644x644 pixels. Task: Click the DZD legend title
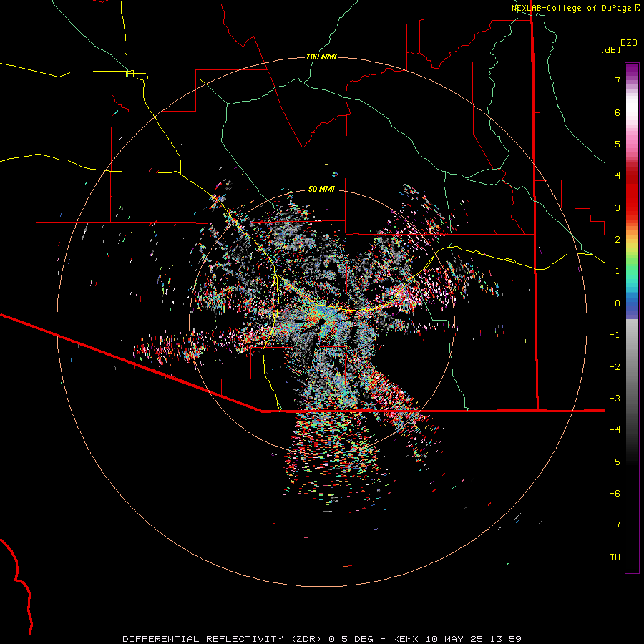coord(629,43)
